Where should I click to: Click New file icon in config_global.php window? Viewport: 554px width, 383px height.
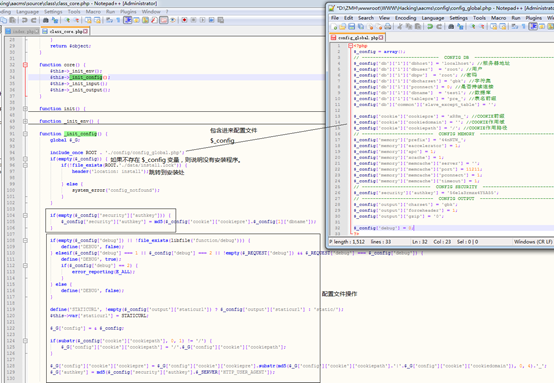point(334,26)
